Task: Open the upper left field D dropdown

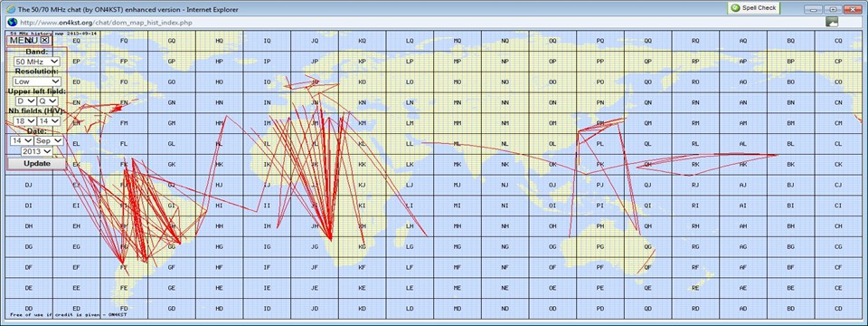Action: (x=26, y=101)
